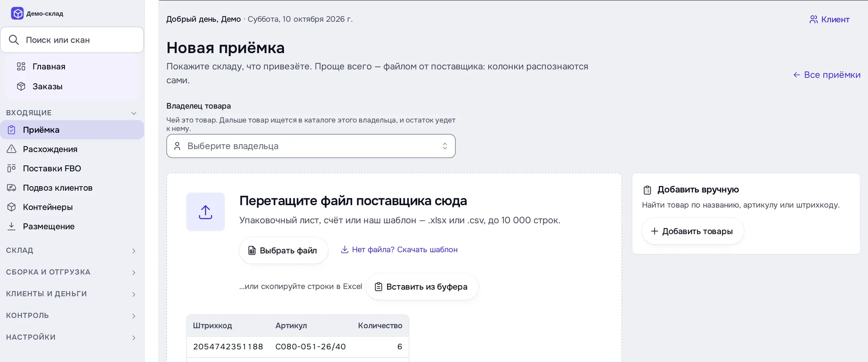Click the Заказы box icon

(21, 86)
